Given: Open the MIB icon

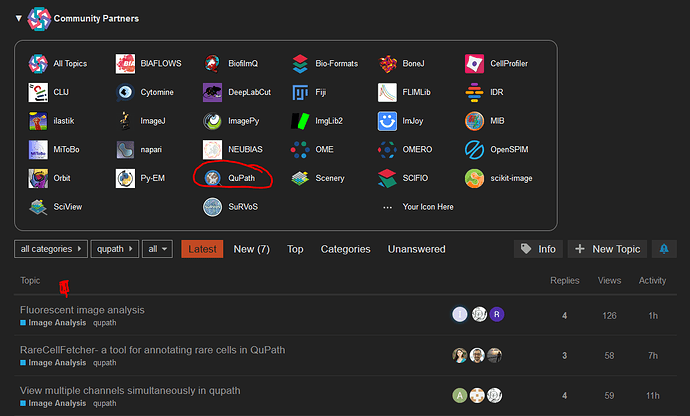Looking at the screenshot, I should pos(474,121).
